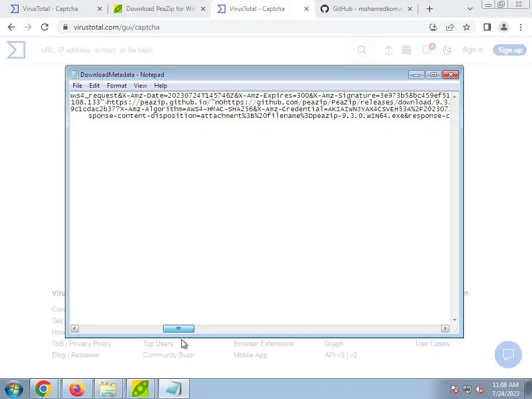Click Community Buzz footer link
Image resolution: width=532 pixels, height=399 pixels.
[168, 355]
